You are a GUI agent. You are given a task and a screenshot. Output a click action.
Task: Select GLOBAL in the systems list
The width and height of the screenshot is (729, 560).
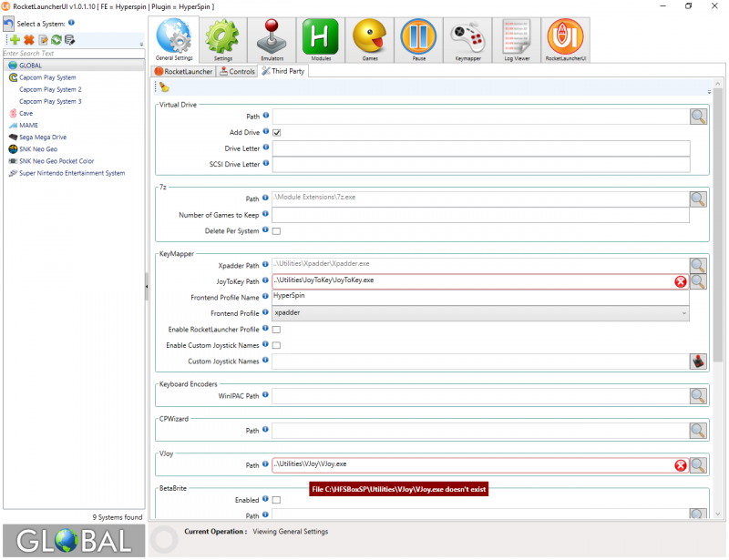coord(75,66)
